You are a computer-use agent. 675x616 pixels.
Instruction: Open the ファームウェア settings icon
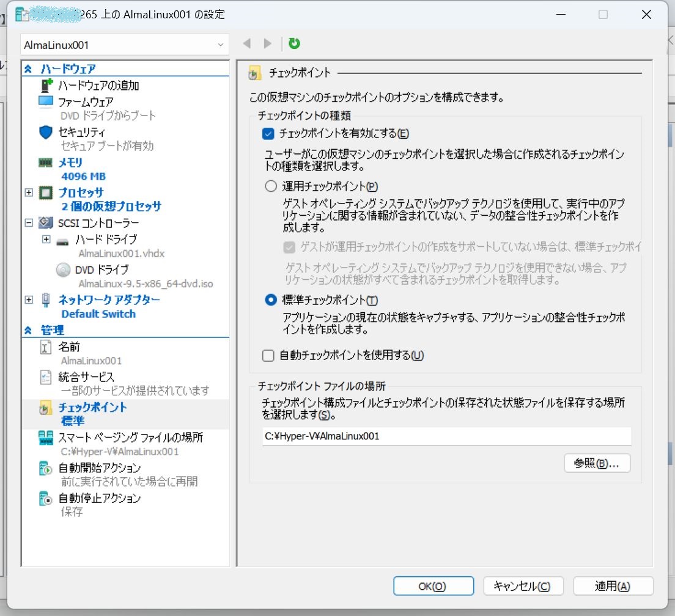(x=45, y=102)
